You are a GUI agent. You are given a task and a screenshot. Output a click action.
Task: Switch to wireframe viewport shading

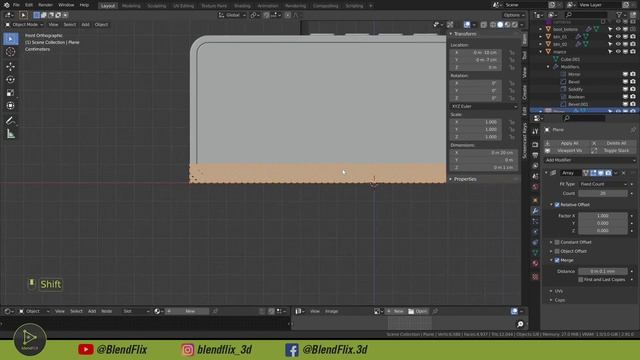coord(493,25)
